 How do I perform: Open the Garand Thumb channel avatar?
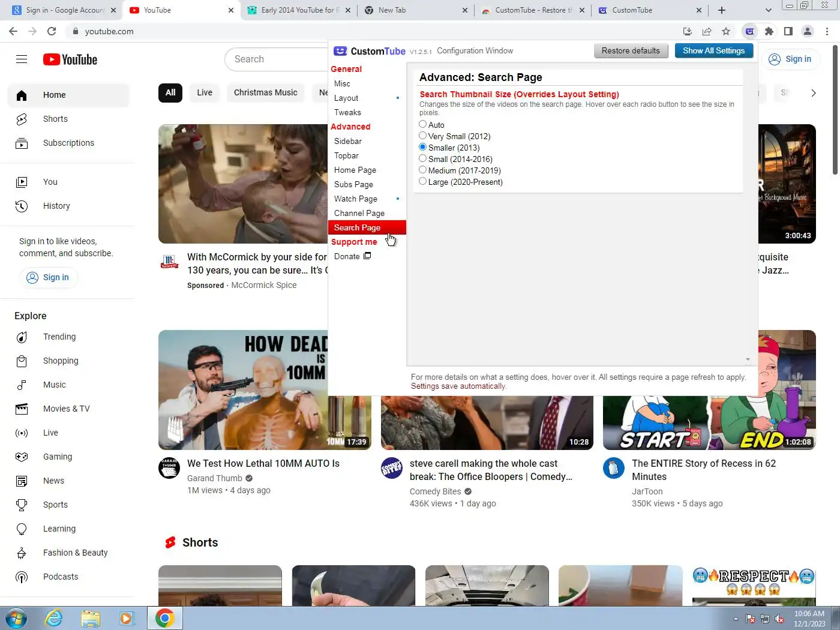[x=169, y=468]
